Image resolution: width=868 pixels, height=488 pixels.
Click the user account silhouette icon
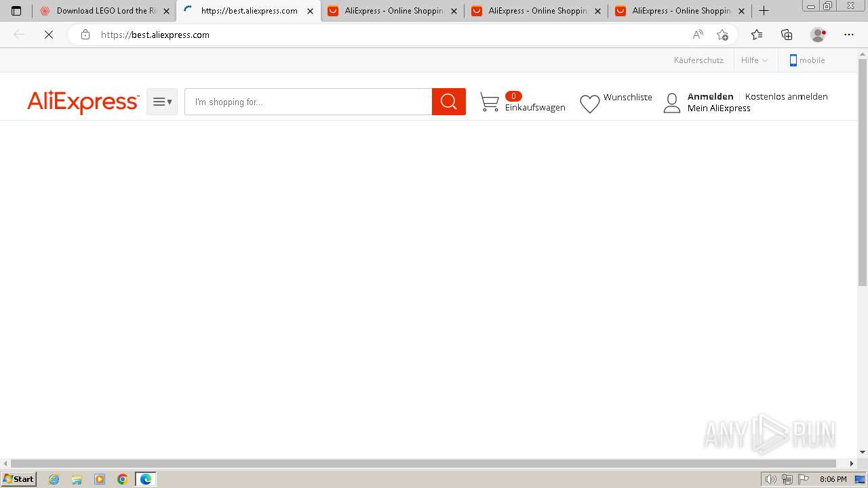click(672, 103)
